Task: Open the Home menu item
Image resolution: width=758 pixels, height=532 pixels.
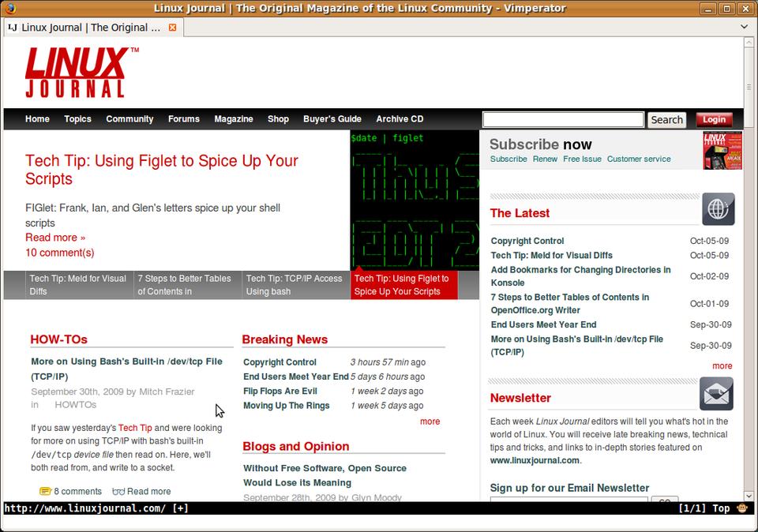Action: (x=37, y=119)
